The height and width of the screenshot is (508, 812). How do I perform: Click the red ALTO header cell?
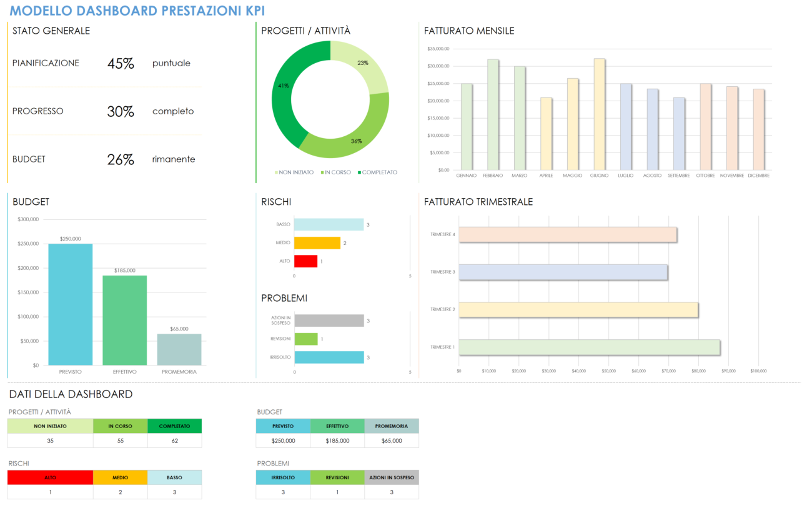point(49,477)
